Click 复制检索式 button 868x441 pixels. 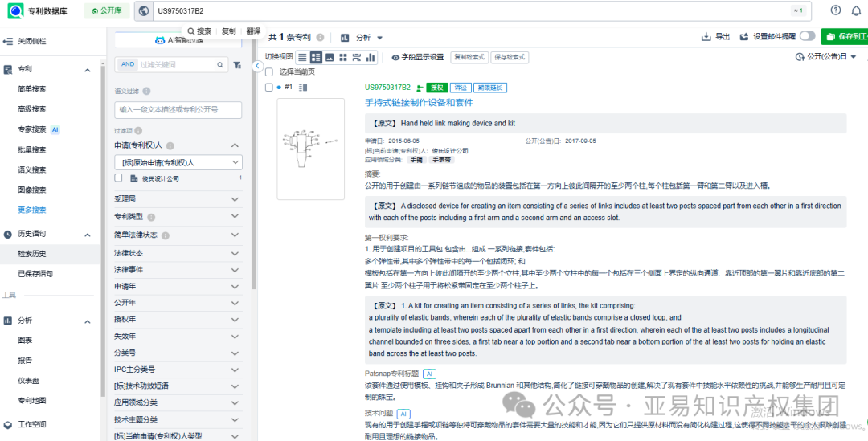469,57
